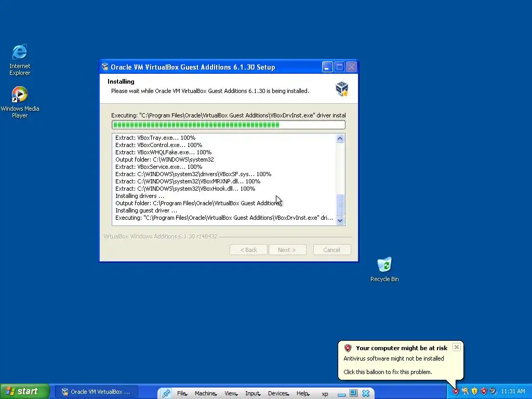The height and width of the screenshot is (399, 532).
Task: Click the install log's scroll down arrow
Action: point(340,220)
